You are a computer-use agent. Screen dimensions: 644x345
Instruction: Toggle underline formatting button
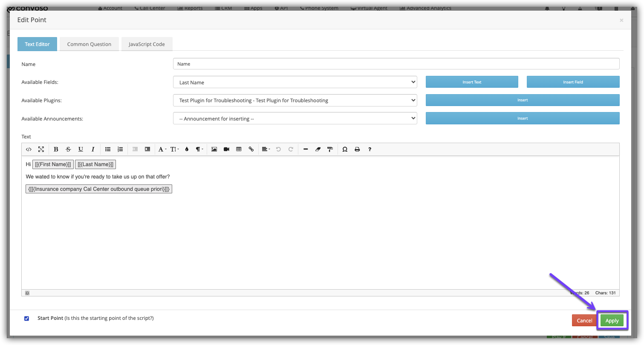point(81,149)
